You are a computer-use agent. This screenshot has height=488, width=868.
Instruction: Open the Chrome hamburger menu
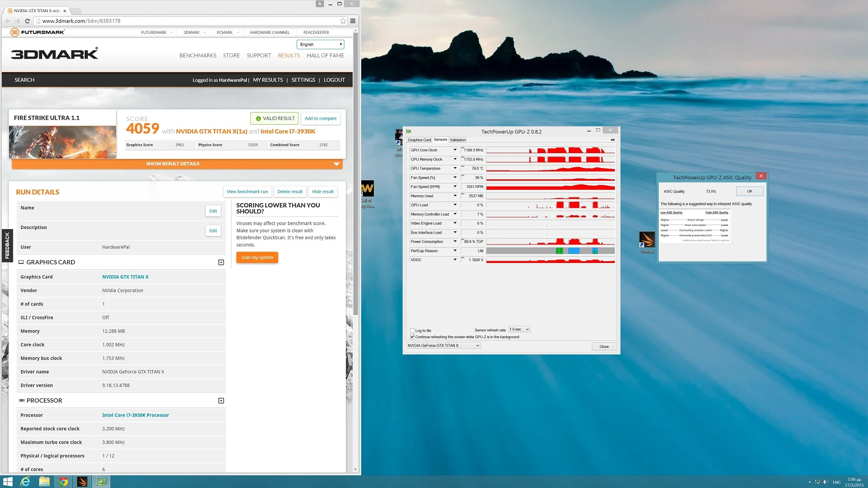(x=353, y=21)
